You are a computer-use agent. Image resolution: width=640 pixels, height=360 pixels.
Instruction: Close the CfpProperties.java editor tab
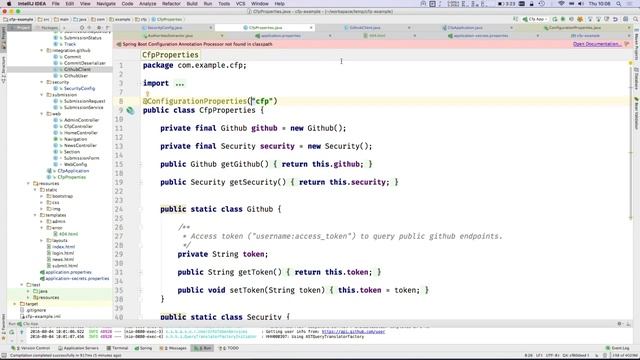[x=311, y=27]
